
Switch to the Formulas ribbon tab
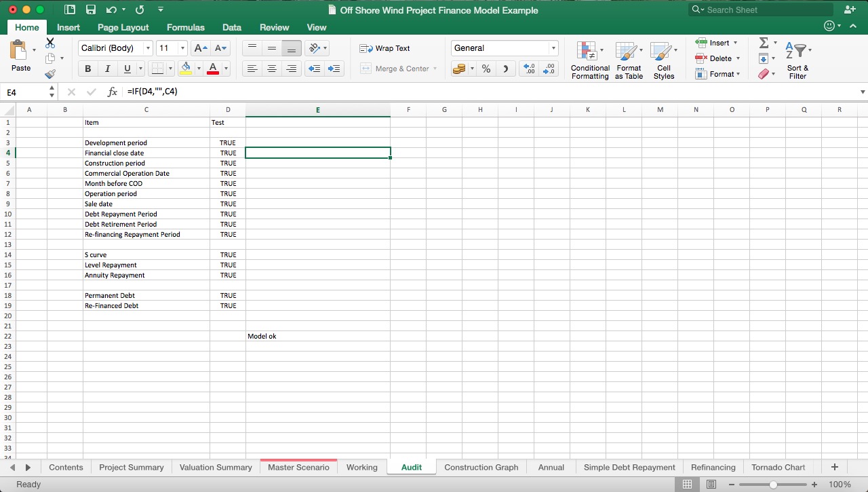coord(185,27)
